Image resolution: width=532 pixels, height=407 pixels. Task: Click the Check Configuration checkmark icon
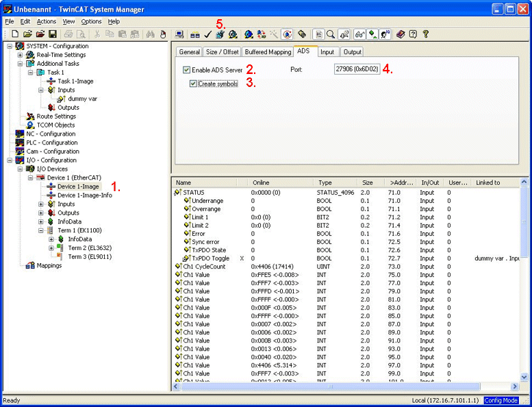coord(207,34)
